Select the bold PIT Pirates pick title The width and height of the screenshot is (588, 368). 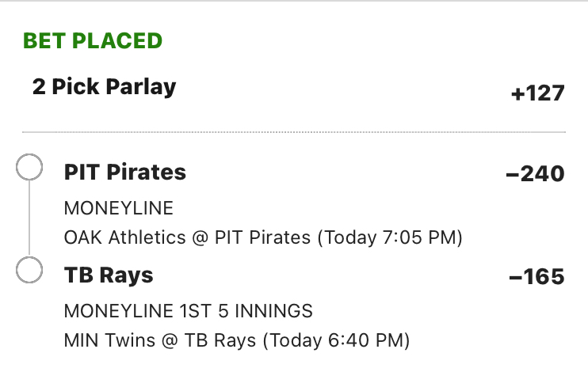point(124,172)
